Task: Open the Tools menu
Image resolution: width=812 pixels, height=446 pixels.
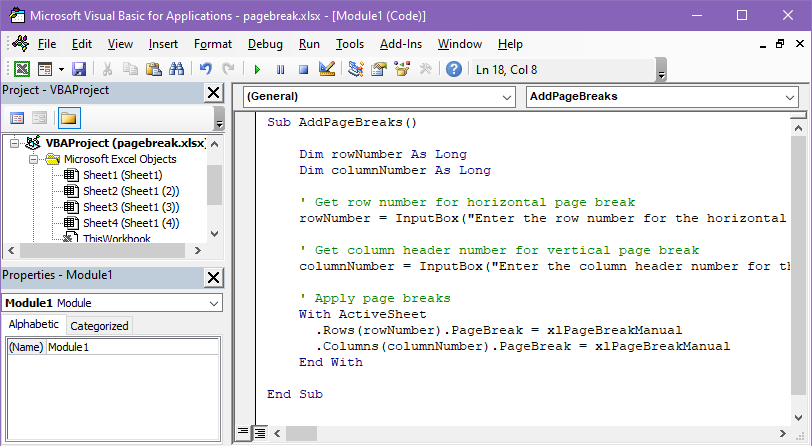Action: coord(350,44)
